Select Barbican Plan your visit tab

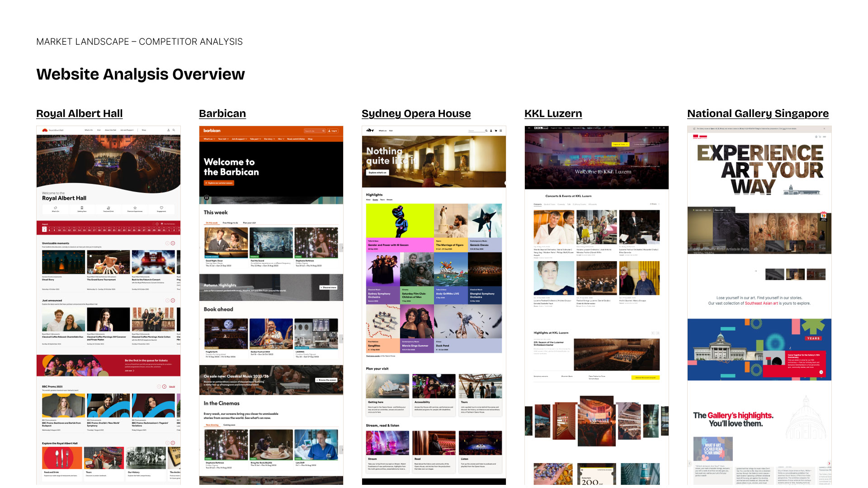(249, 223)
